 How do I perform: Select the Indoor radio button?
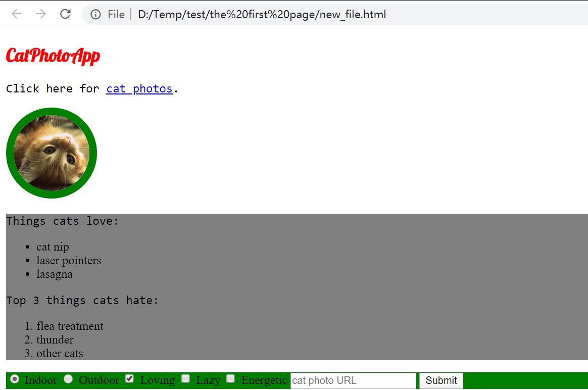pyautogui.click(x=15, y=379)
